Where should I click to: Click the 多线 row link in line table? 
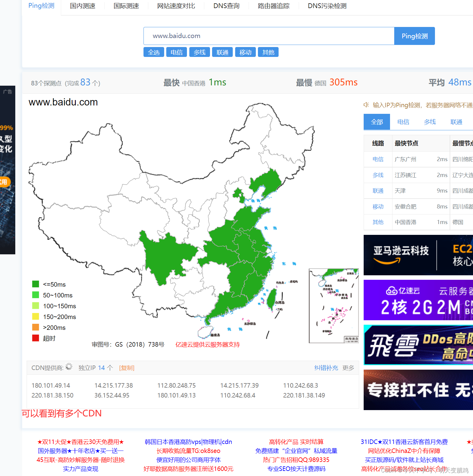[x=378, y=175]
